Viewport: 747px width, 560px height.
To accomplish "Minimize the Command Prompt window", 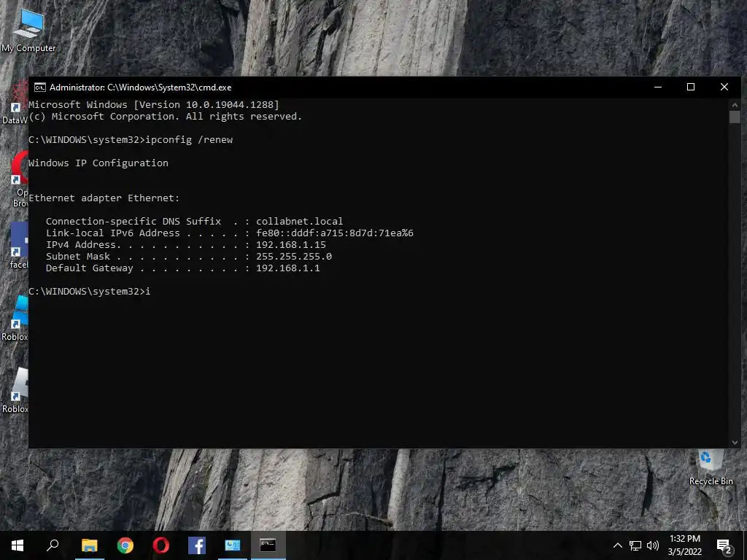I will [x=658, y=87].
